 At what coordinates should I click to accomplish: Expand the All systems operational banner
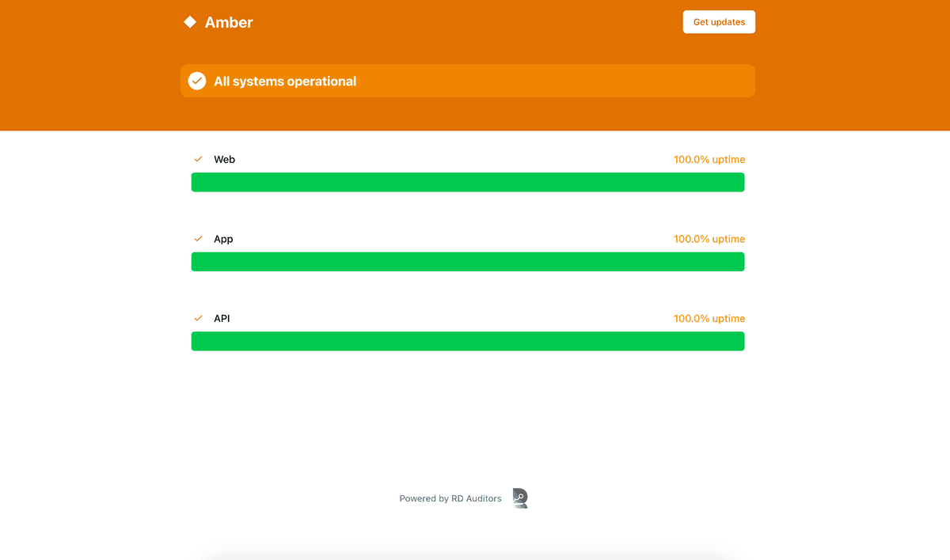tap(467, 80)
